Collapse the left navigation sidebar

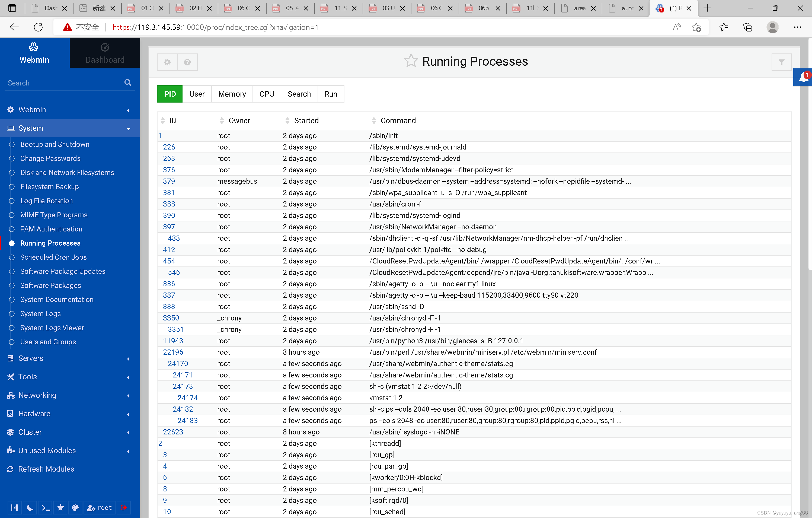[14, 507]
